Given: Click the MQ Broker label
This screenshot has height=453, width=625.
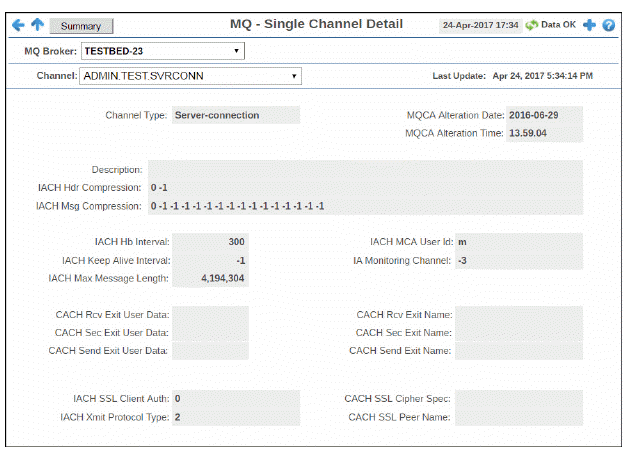Looking at the screenshot, I should pos(50,51).
